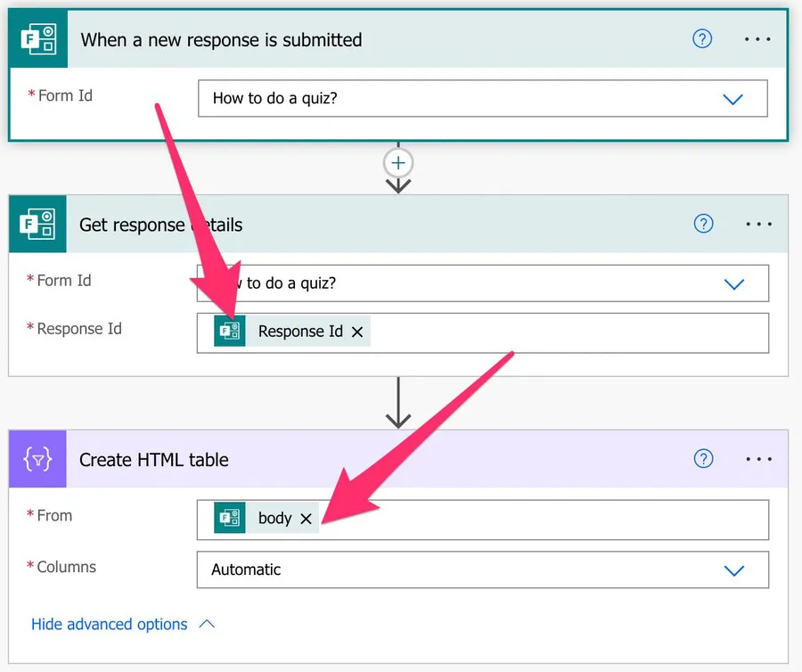
Task: Open help for 'Create HTML table'
Action: [703, 459]
